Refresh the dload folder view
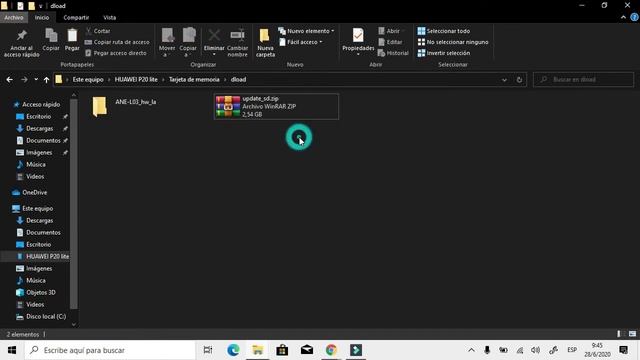The width and height of the screenshot is (640, 360). tap(519, 80)
